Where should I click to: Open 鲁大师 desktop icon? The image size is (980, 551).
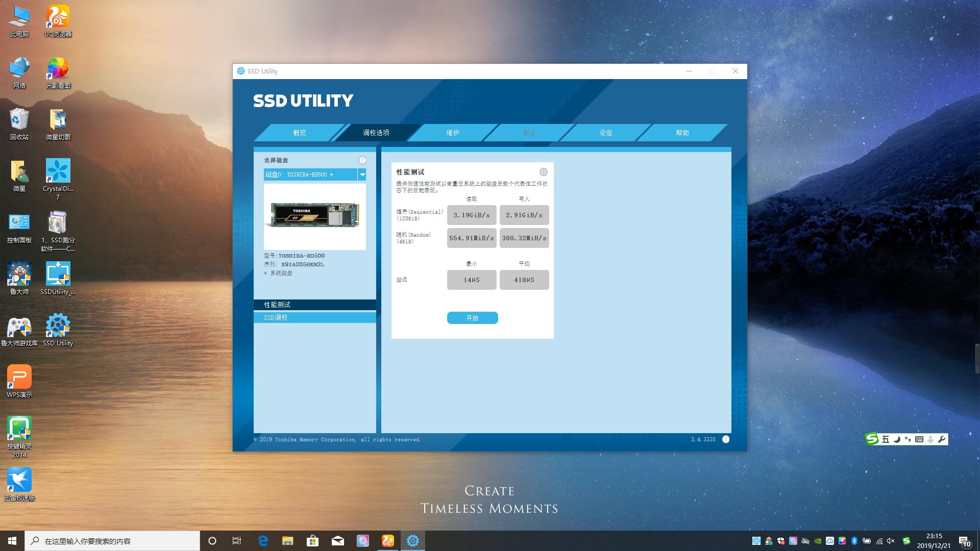pyautogui.click(x=19, y=274)
